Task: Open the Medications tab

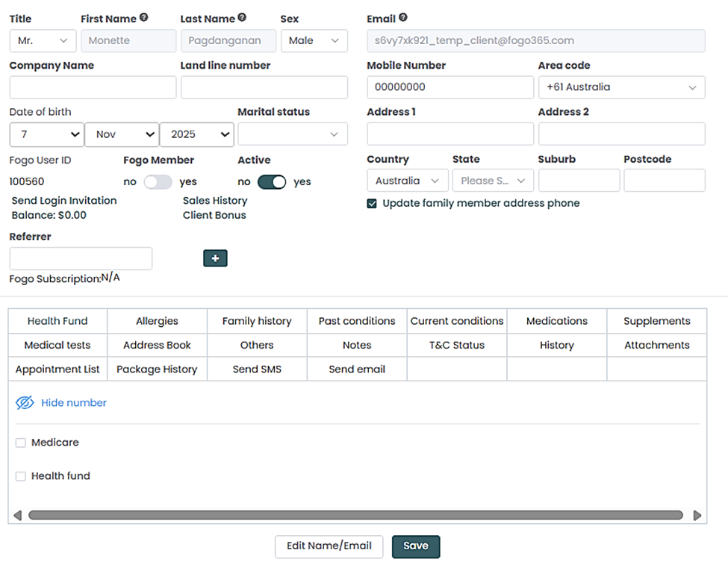Action: pyautogui.click(x=556, y=321)
